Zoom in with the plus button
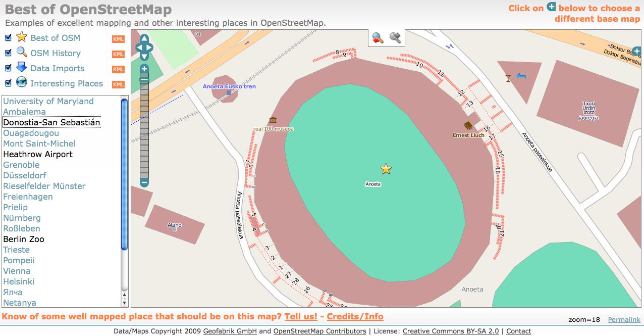 coord(144,69)
